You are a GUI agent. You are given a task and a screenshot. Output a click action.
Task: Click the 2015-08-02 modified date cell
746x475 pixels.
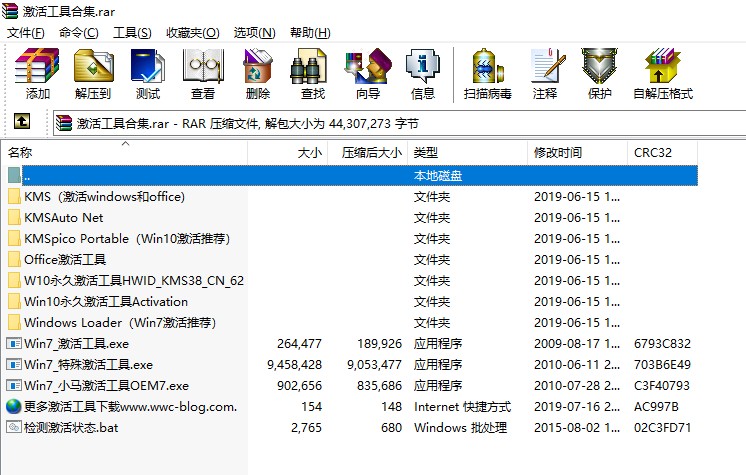pyautogui.click(x=577, y=427)
